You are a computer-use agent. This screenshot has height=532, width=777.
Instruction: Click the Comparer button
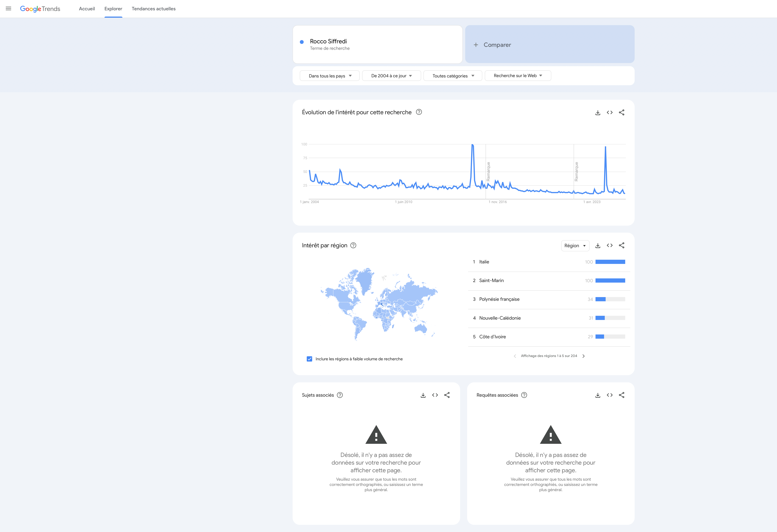[550, 45]
